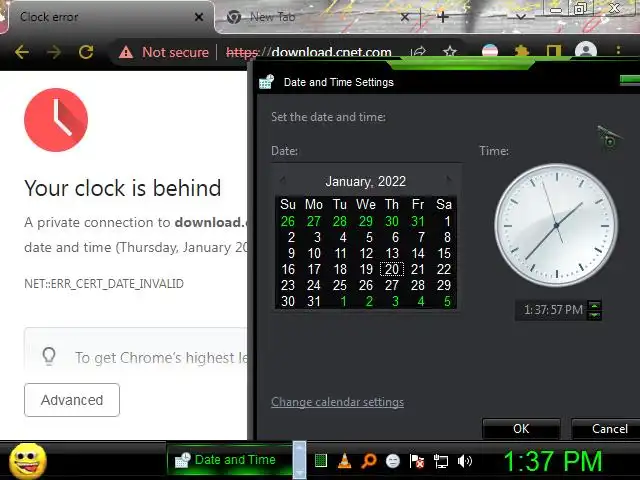Open Change calendar settings link
Screen dimensions: 640x480
coord(337,402)
